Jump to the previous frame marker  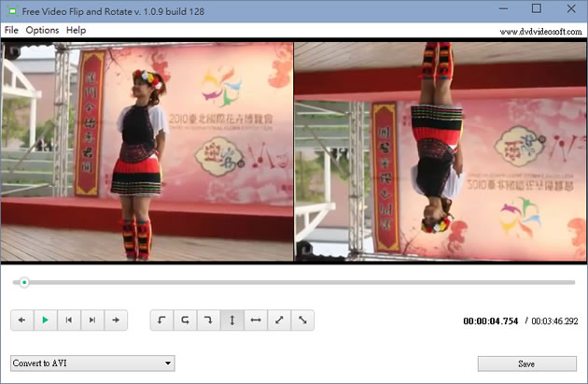[x=68, y=320]
